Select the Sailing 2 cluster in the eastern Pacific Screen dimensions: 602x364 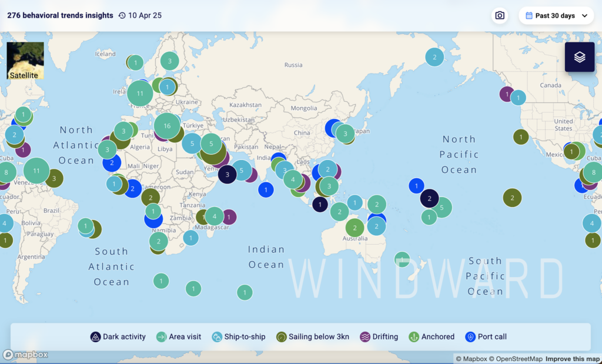coord(512,198)
